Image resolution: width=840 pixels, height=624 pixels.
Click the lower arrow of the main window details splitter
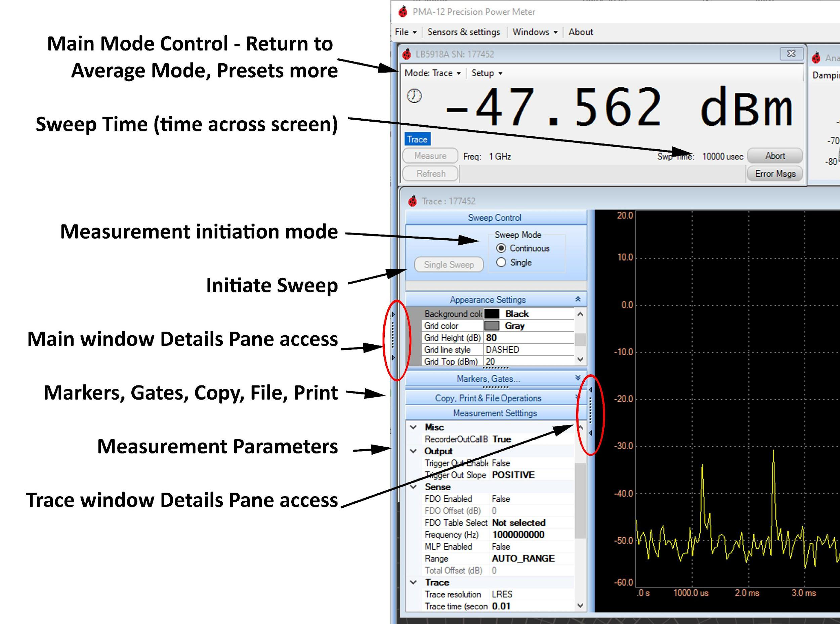tap(393, 357)
